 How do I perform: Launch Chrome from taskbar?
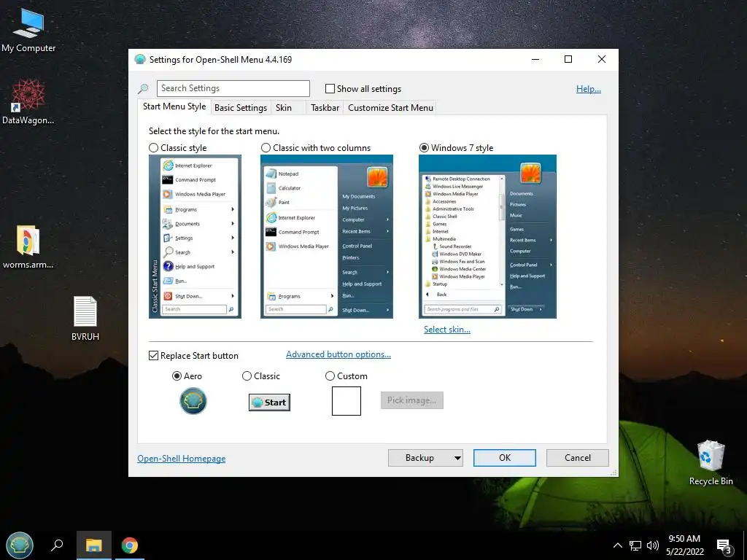click(129, 545)
